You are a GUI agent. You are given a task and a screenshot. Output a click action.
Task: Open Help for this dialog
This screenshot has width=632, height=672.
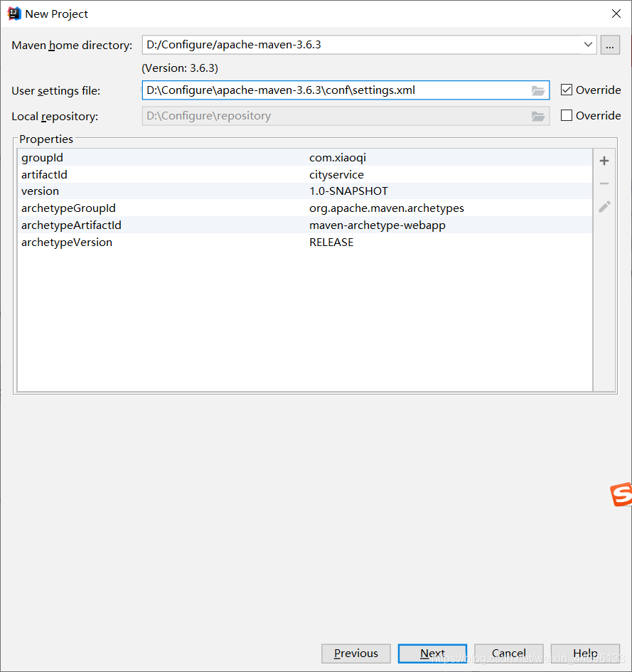pyautogui.click(x=585, y=653)
